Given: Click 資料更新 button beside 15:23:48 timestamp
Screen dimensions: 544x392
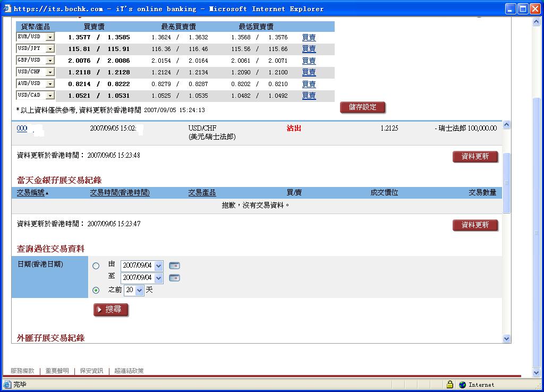Looking at the screenshot, I should 475,157.
